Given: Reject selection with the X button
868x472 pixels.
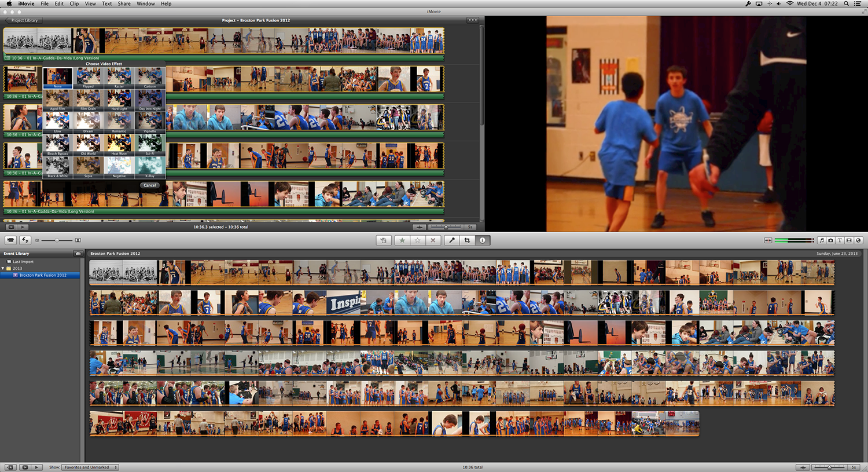Looking at the screenshot, I should click(432, 240).
